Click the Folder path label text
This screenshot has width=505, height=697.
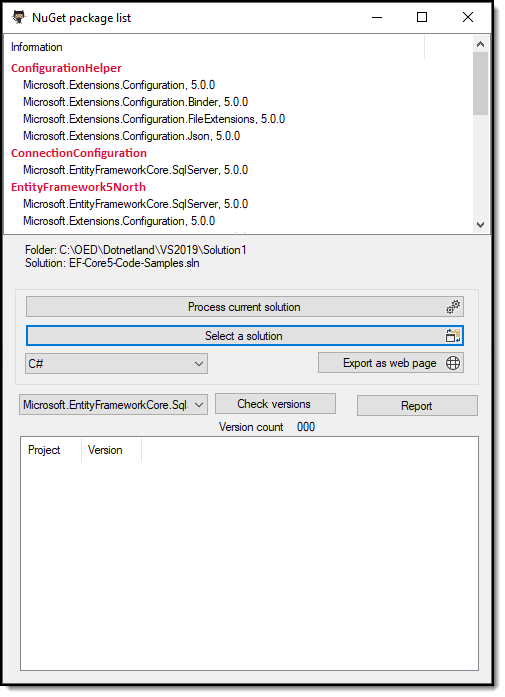136,250
